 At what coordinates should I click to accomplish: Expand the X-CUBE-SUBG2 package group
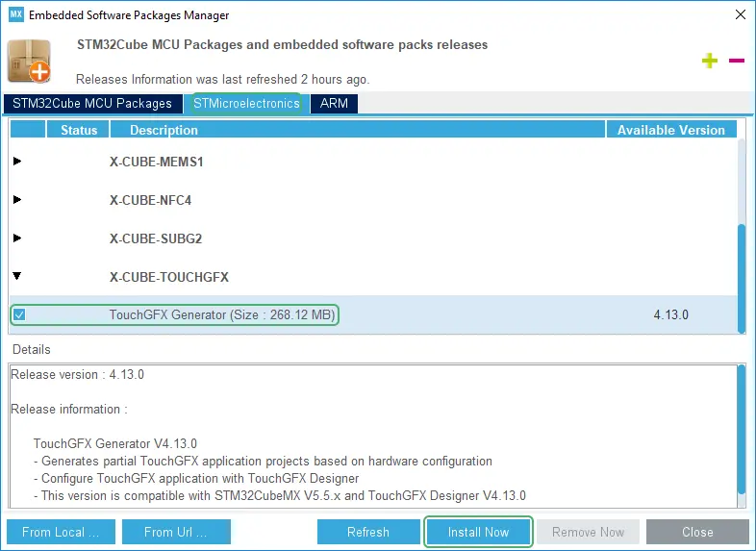(x=17, y=238)
